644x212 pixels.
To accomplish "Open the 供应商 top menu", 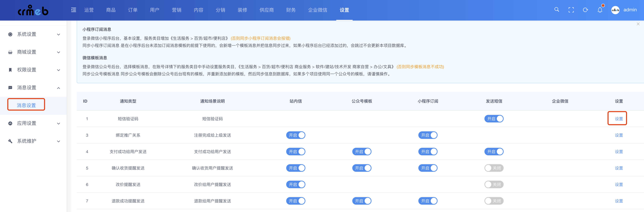I will (267, 10).
